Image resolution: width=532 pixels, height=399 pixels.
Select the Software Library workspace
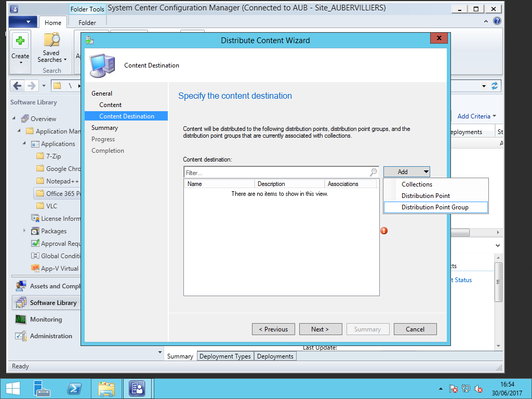(x=46, y=303)
